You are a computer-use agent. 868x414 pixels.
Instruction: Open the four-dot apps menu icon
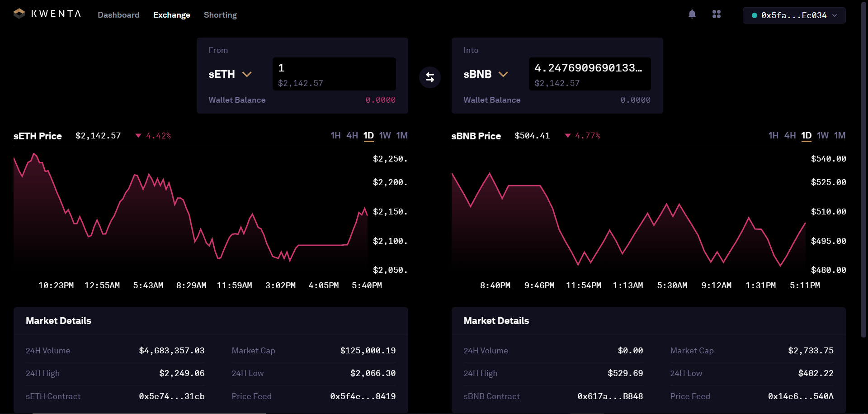tap(717, 14)
